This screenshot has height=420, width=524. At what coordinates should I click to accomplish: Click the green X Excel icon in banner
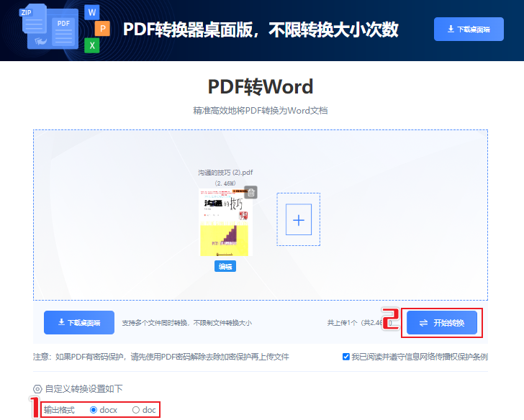92,45
